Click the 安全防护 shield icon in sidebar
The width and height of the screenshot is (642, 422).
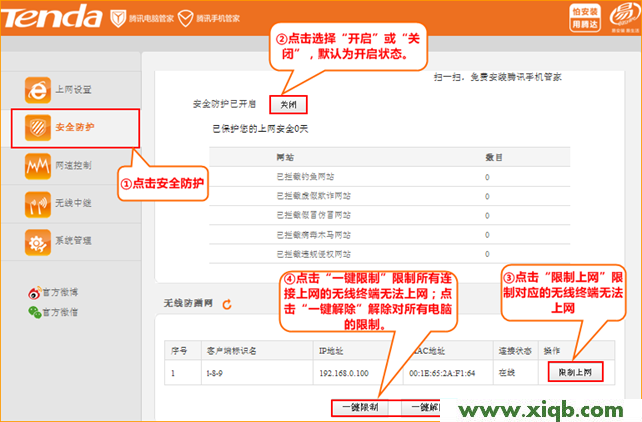[37, 128]
